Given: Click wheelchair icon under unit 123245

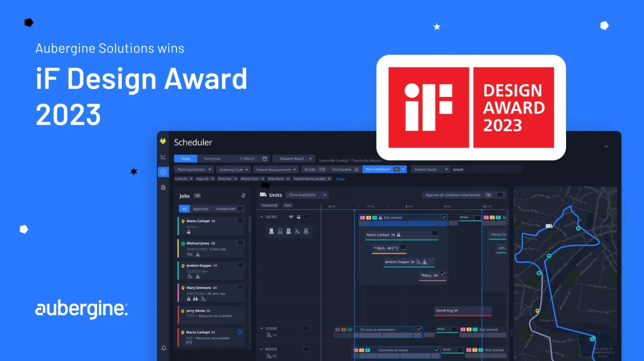Looking at the screenshot, I should 268,335.
